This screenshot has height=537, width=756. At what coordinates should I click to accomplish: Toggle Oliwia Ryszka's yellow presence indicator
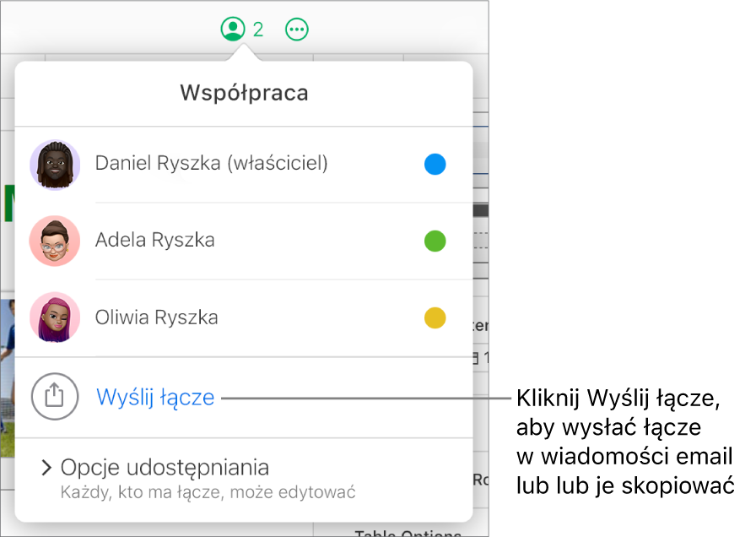[x=435, y=318]
